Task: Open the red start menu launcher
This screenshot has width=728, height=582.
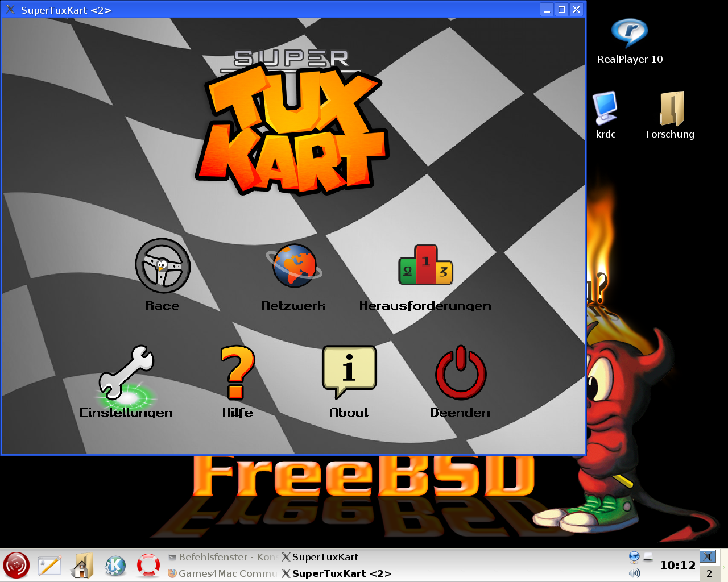Action: tap(16, 566)
